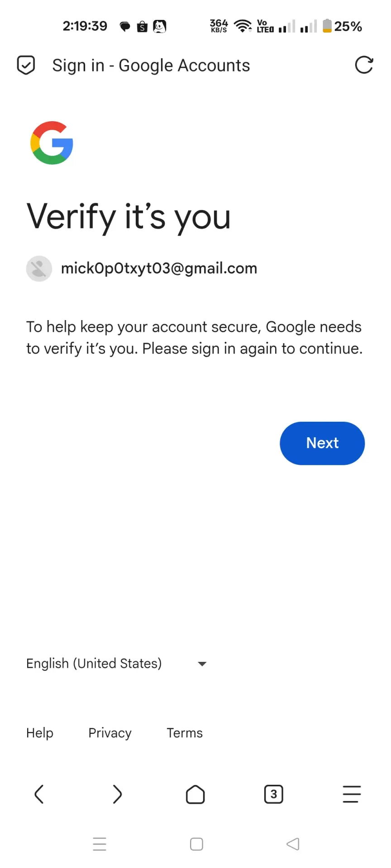This screenshot has height=868, width=391.
Task: Tap the Sign in - Google Accounts title
Action: tap(151, 66)
